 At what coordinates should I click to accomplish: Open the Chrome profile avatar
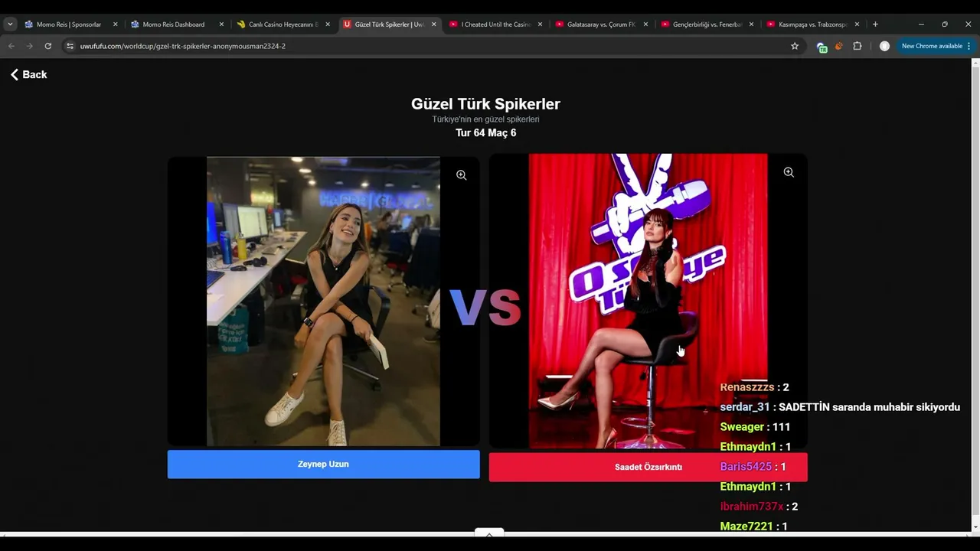coord(884,46)
